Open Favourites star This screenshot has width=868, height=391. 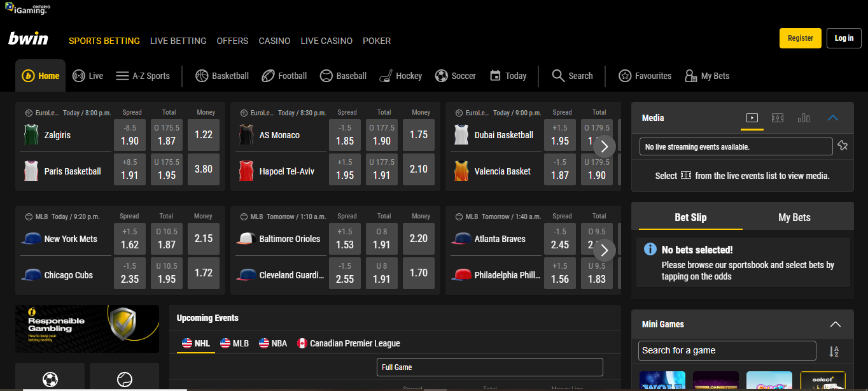point(625,76)
